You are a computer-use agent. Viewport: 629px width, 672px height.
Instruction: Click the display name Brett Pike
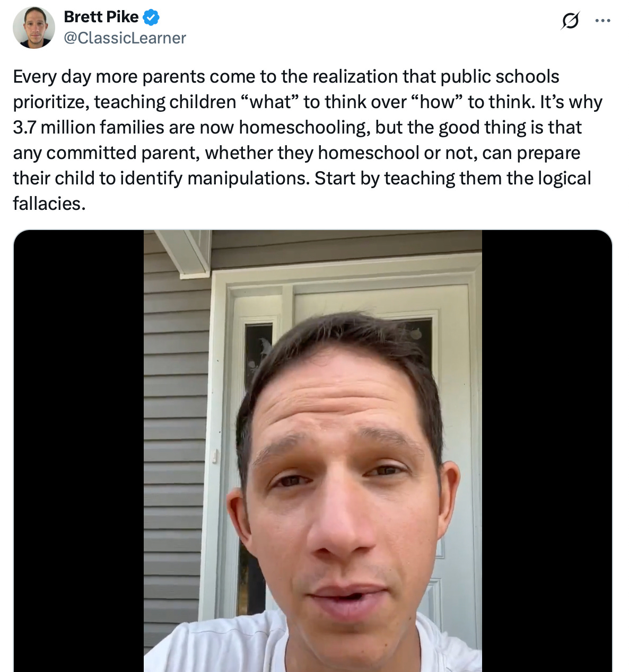pos(101,17)
